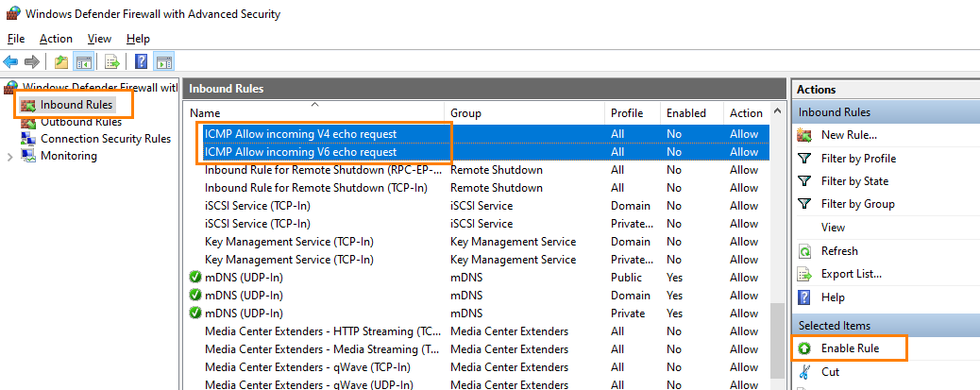The width and height of the screenshot is (980, 390).
Task: Click the blue Help toolbar icon
Action: [x=141, y=62]
